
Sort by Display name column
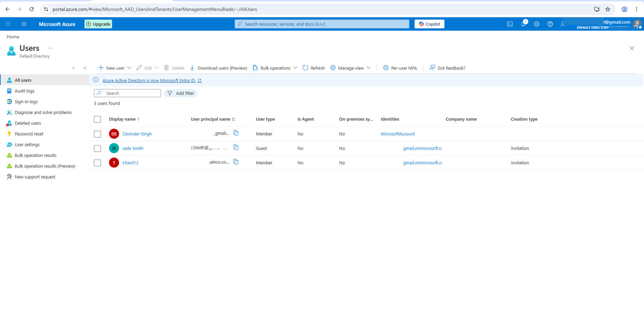[x=124, y=119]
